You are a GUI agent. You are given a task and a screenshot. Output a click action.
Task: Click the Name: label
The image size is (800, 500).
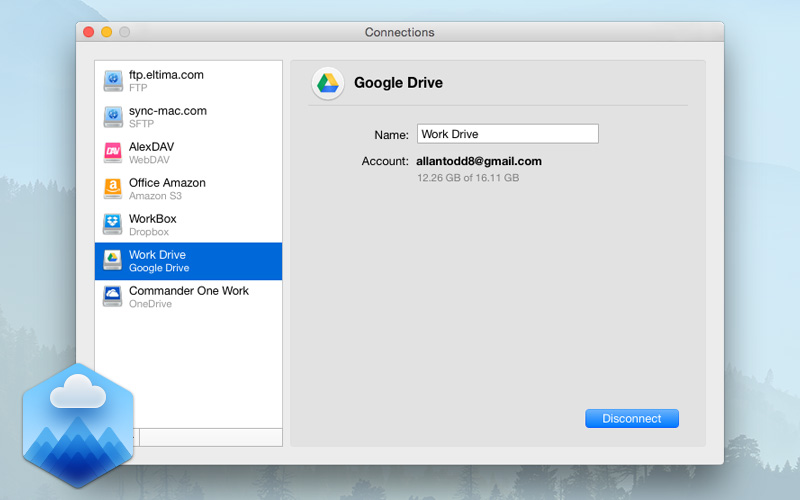pyautogui.click(x=391, y=135)
